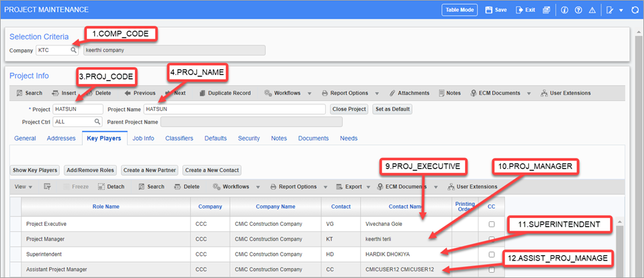Open the help question mark icon
This screenshot has width=644, height=278.
(579, 10)
